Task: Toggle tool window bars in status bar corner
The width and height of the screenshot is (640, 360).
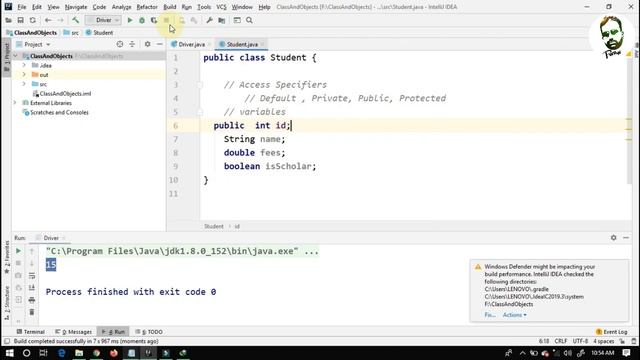Action: 7,341
